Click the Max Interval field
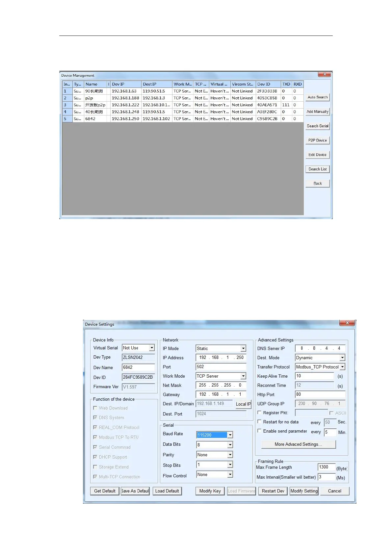The height and width of the screenshot is (554, 392). point(327,477)
